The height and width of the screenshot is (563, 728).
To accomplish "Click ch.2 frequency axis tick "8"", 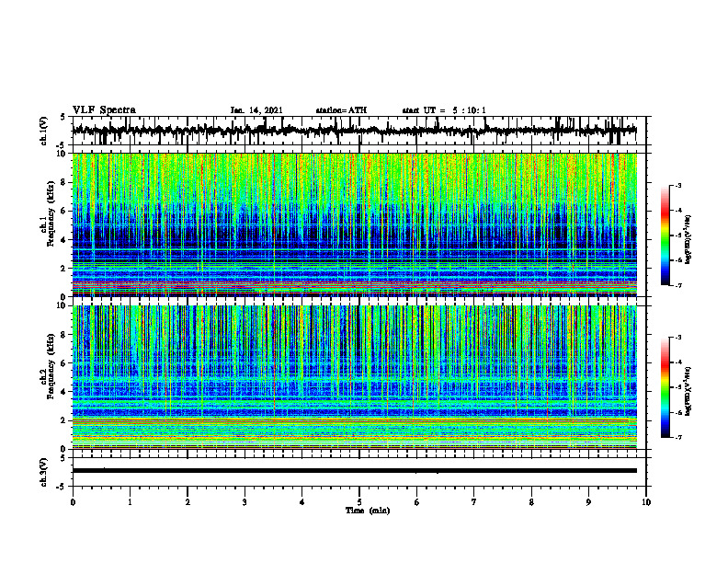I will tap(64, 335).
